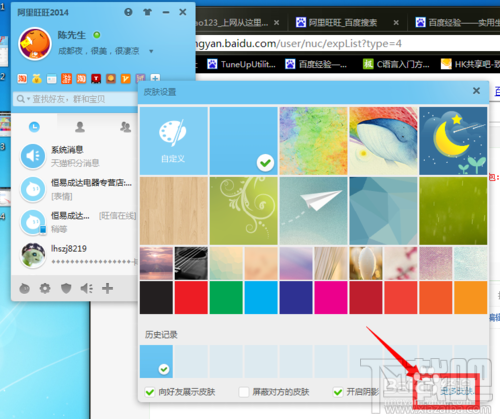
Task: Open the 恒易成达 旺信在线 conversation
Action: pos(75,222)
